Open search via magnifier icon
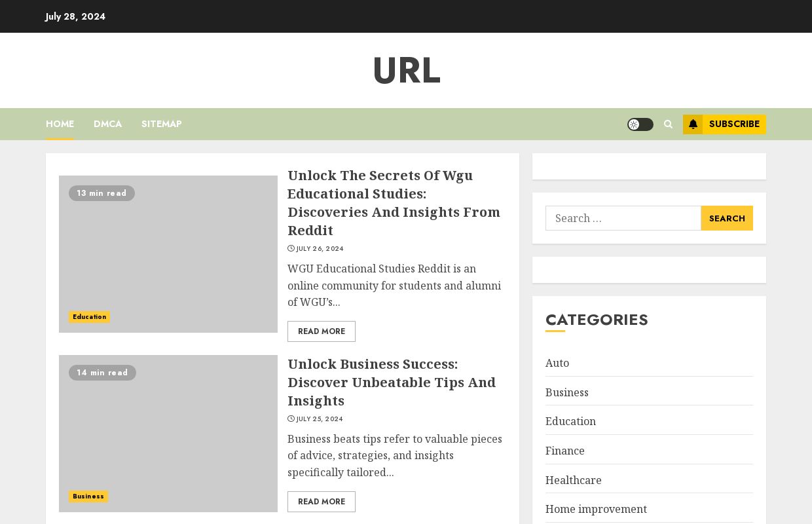 668,124
